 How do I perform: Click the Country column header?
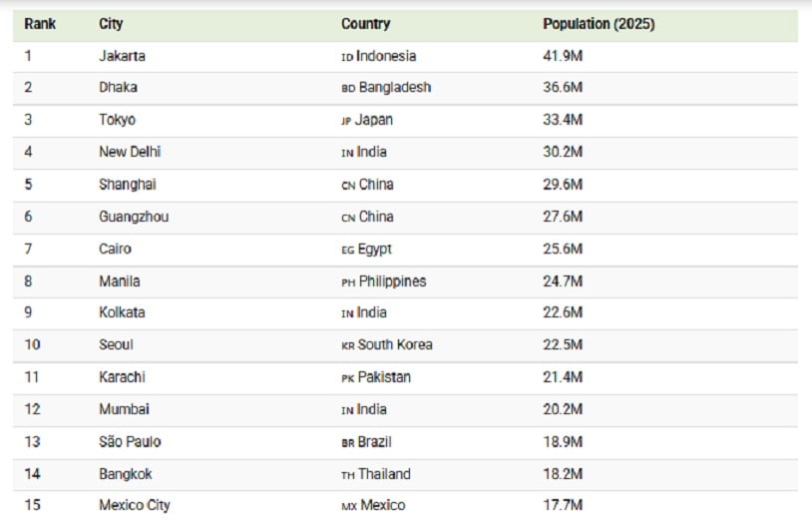pos(365,24)
